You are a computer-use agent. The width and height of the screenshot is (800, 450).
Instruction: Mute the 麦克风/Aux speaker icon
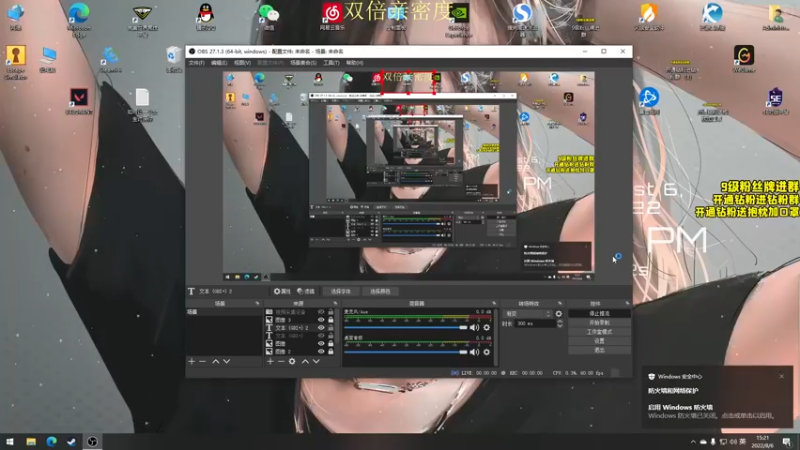click(474, 328)
